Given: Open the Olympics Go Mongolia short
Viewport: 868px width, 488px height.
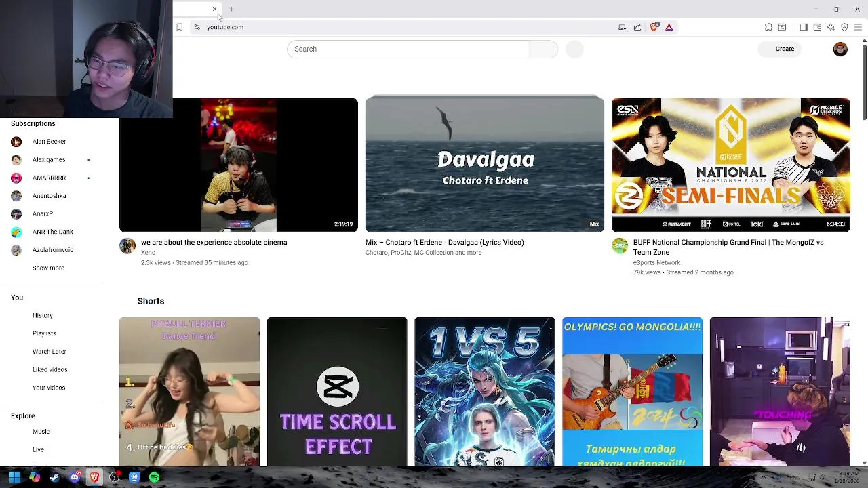Looking at the screenshot, I should tap(632, 392).
